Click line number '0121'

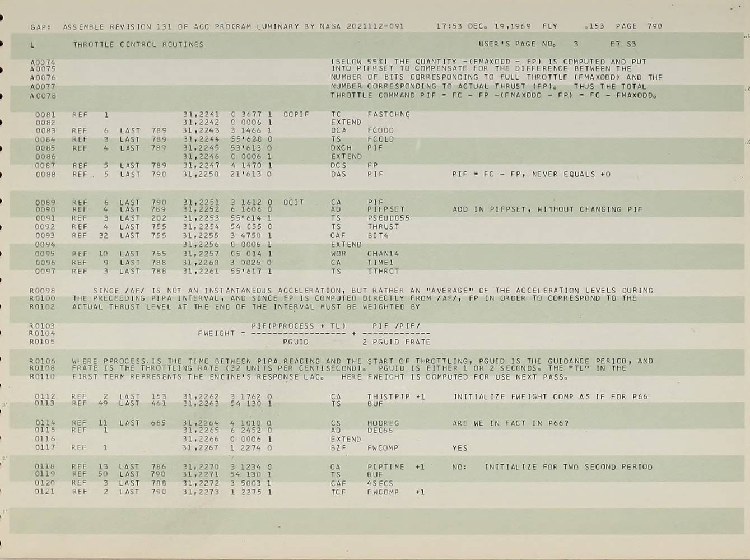click(x=45, y=492)
